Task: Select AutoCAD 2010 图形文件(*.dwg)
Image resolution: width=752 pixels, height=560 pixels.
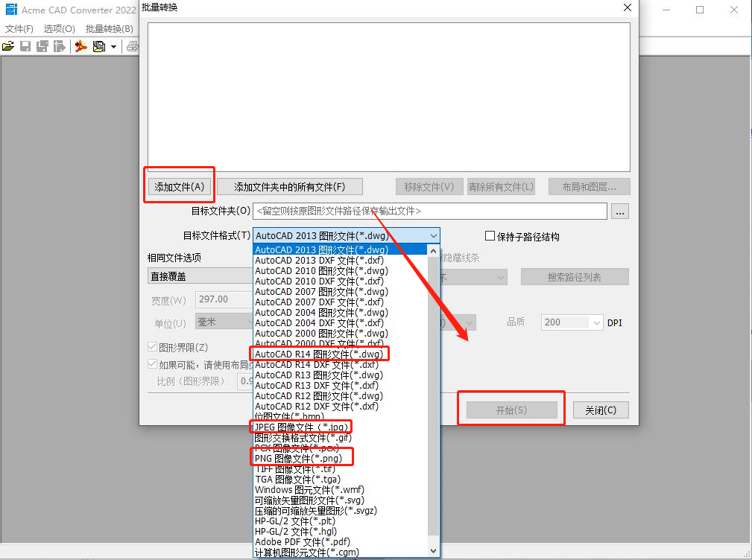Action: point(340,270)
